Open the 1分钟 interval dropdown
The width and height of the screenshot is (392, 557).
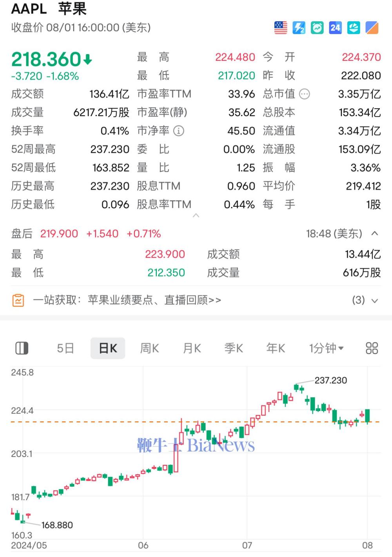click(x=327, y=348)
